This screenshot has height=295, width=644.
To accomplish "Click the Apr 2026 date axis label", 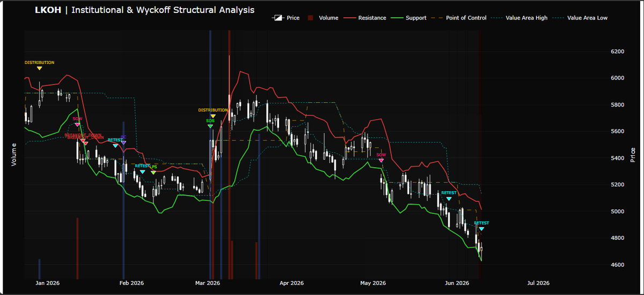I will coord(292,283).
